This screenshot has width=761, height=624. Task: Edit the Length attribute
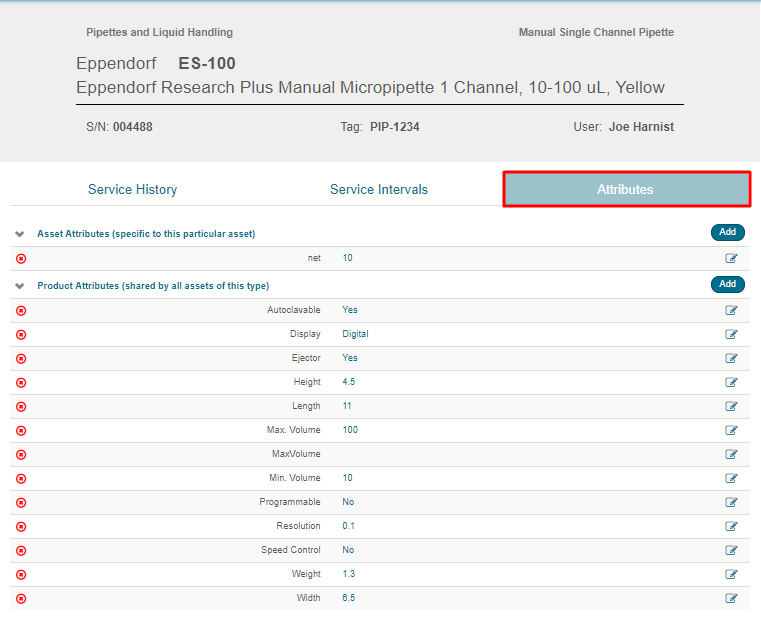click(731, 406)
